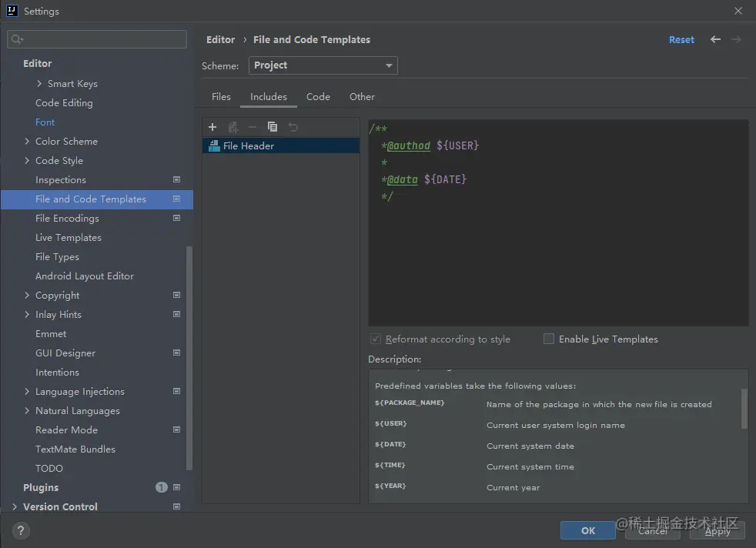
Task: Open TextMate Bundles settings
Action: click(75, 449)
